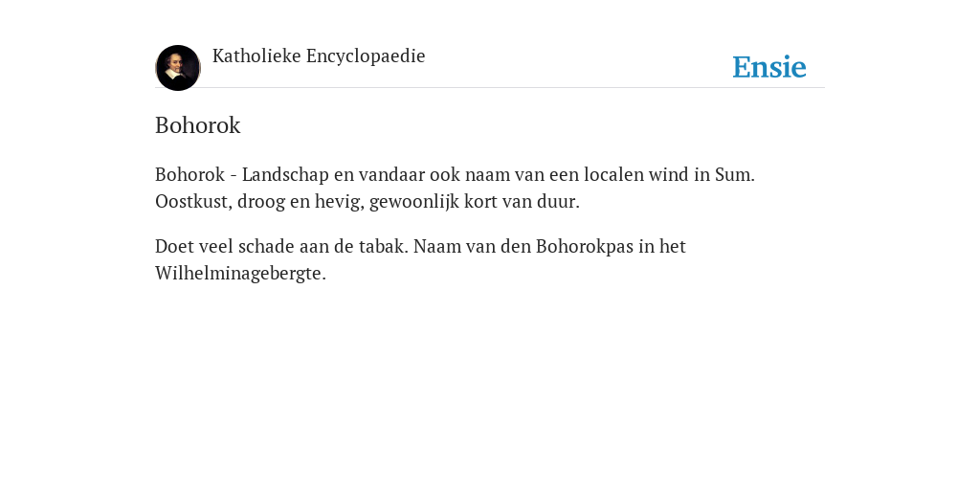Open the Katholieke Encyclopaedie author link
980x490 pixels.
pos(319,56)
